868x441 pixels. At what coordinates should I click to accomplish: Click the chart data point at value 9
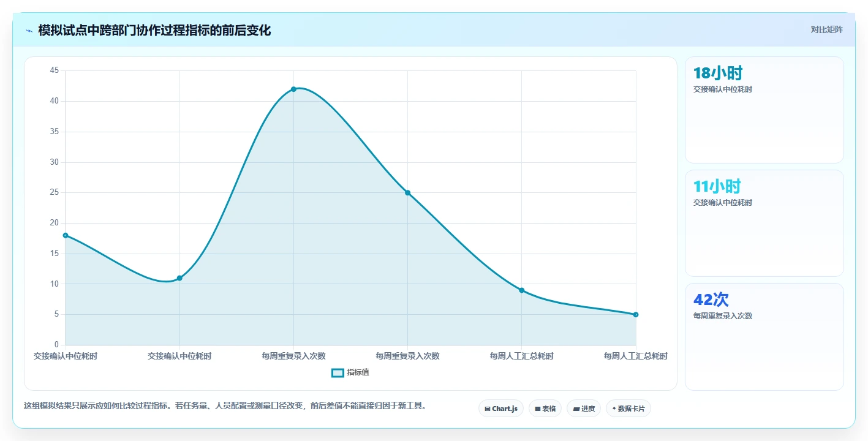pyautogui.click(x=522, y=290)
